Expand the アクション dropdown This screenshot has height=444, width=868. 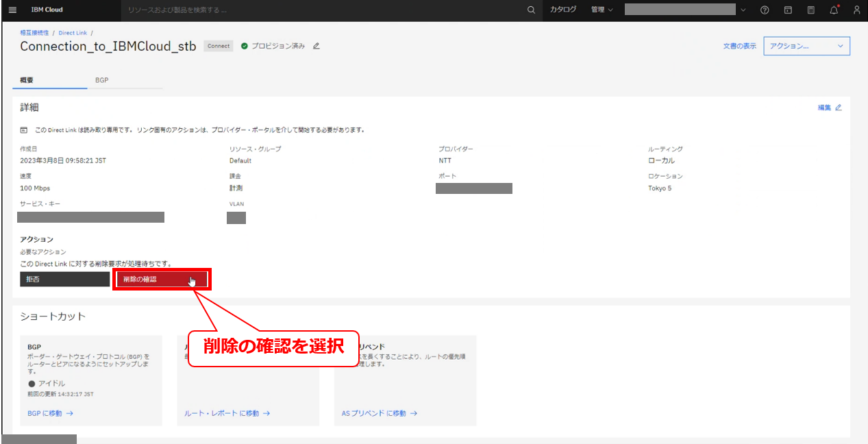click(806, 46)
